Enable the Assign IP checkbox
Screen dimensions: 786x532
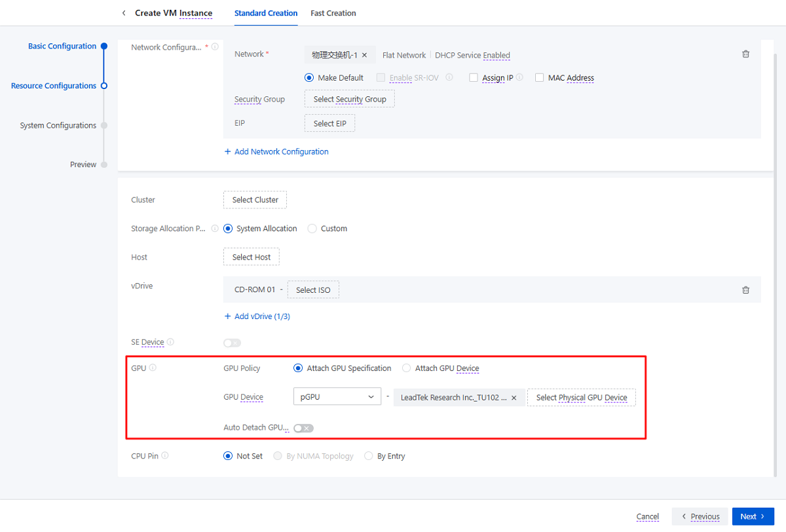tap(474, 77)
